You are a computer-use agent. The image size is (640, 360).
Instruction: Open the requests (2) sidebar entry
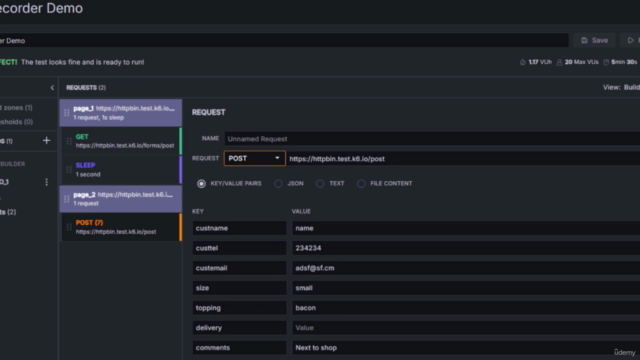8,212
